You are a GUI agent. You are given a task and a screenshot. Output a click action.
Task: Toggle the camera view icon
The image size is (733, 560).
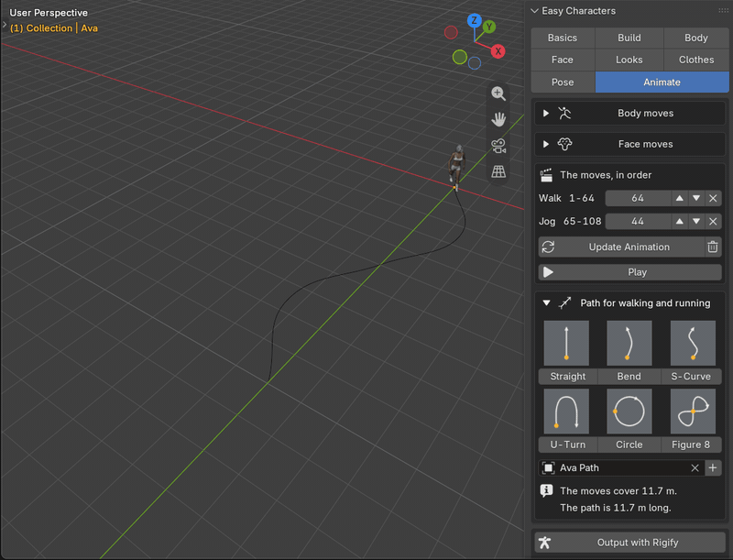[x=498, y=146]
